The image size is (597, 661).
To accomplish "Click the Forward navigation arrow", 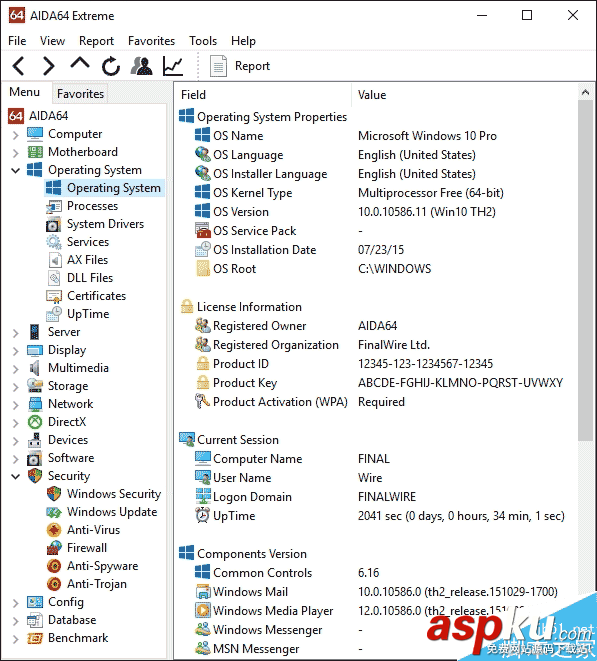I will 49,66.
